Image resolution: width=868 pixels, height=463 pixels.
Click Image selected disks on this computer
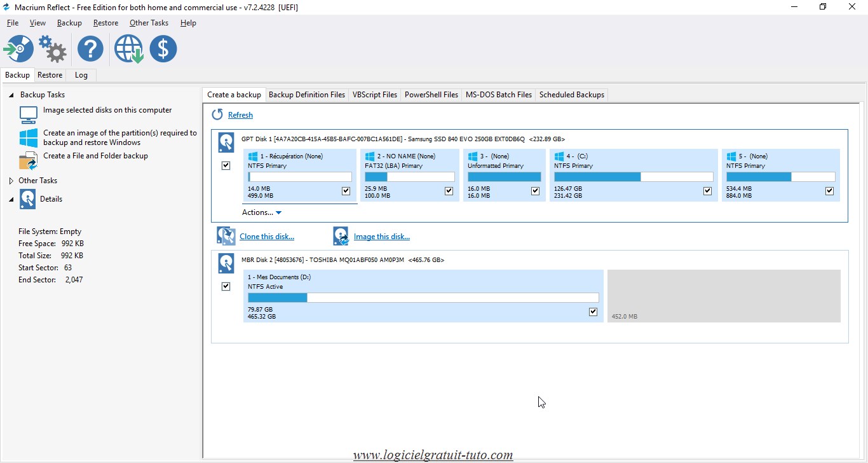107,110
